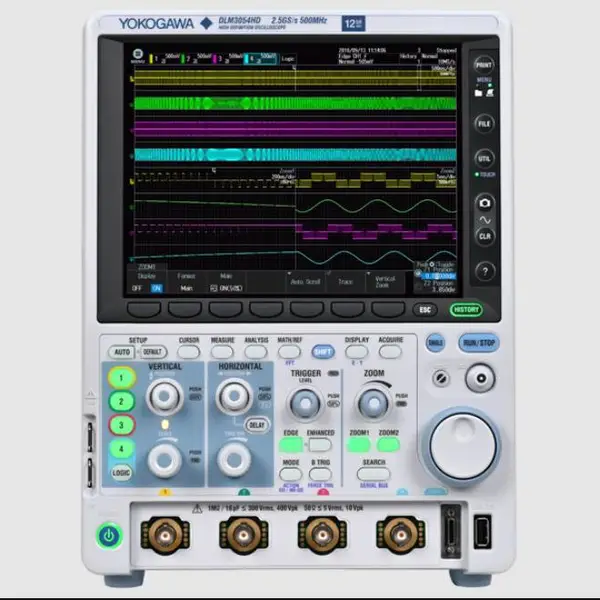Click the HORIZONTAL DELAY button

(x=257, y=425)
